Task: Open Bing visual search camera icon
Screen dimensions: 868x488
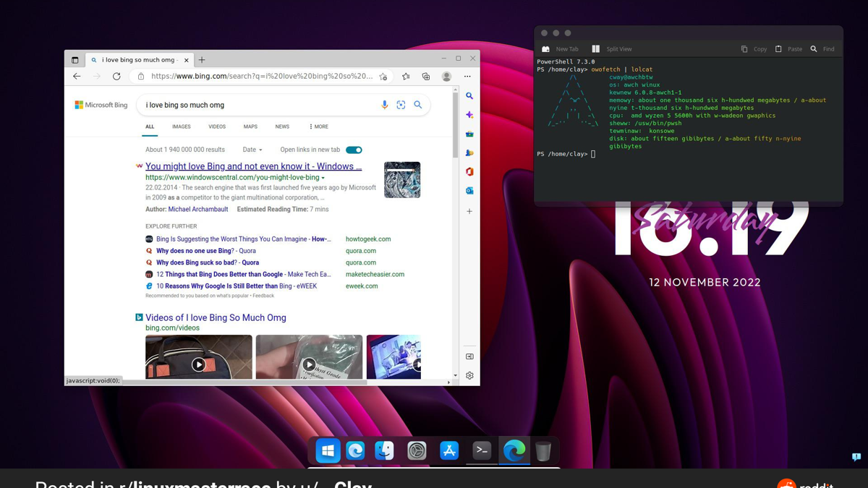Action: (401, 105)
